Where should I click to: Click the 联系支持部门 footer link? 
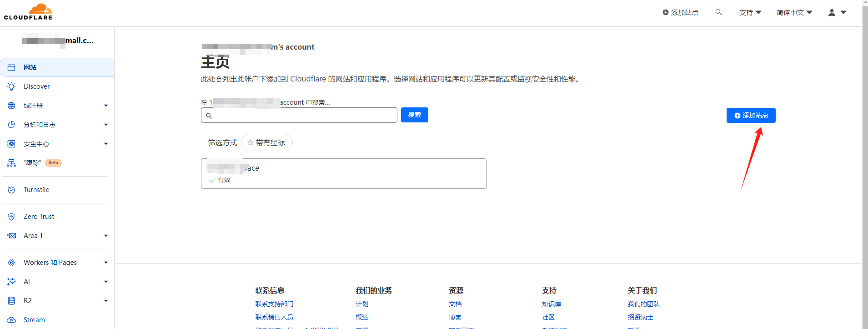point(274,304)
